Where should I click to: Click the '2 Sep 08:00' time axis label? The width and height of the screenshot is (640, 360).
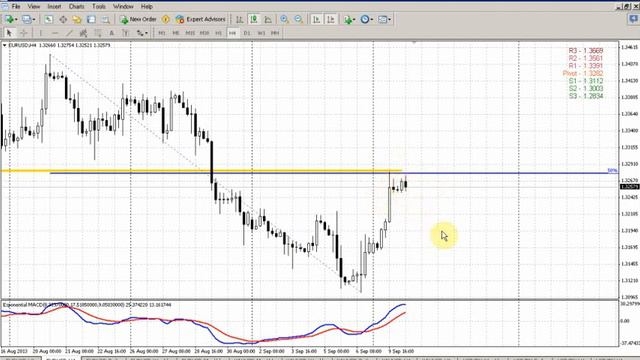coord(271,351)
